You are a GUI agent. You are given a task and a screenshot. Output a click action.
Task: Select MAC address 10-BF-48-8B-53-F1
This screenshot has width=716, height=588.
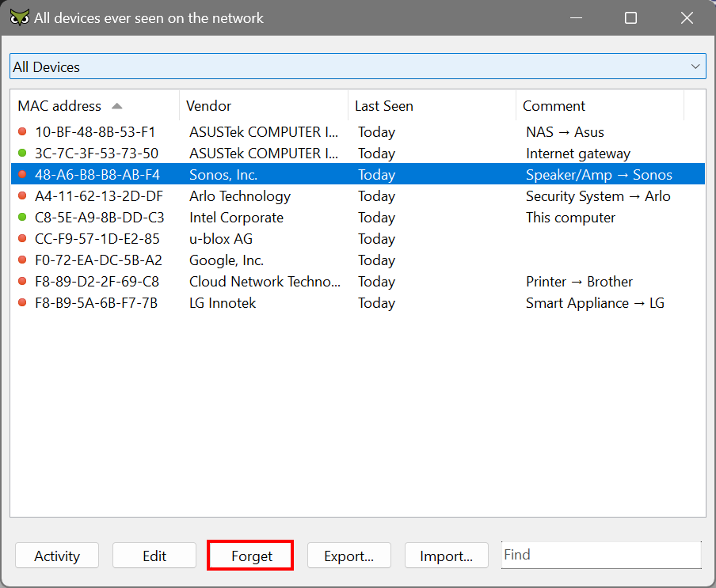pos(95,132)
